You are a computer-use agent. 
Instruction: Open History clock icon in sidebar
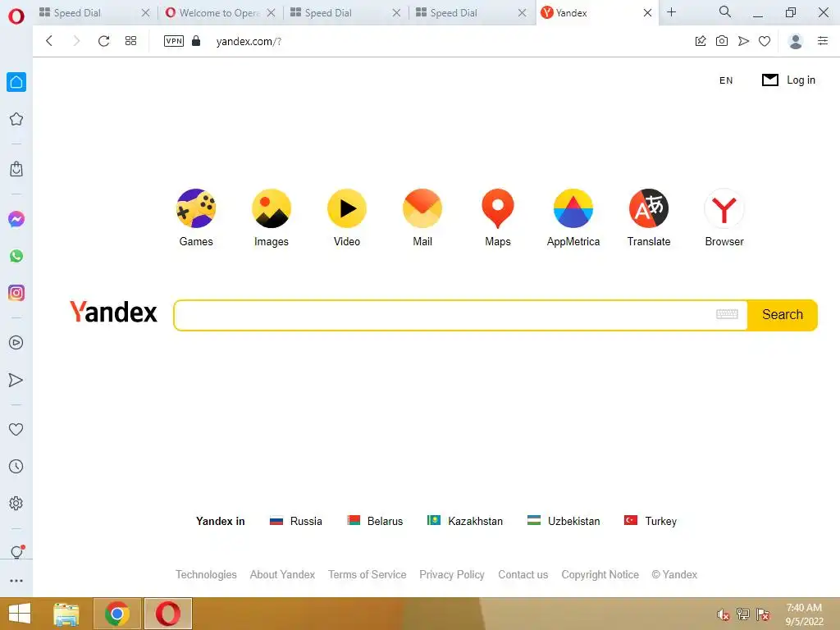[x=16, y=466]
